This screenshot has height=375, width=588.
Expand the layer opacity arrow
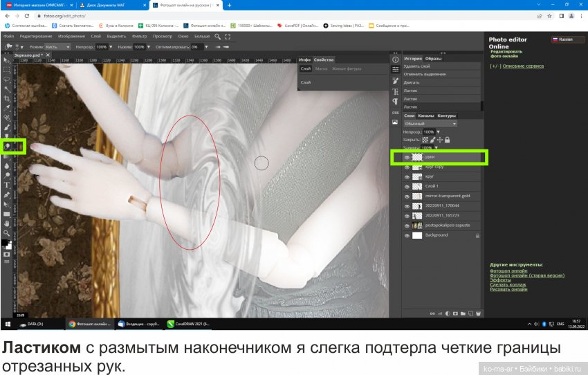click(x=438, y=131)
